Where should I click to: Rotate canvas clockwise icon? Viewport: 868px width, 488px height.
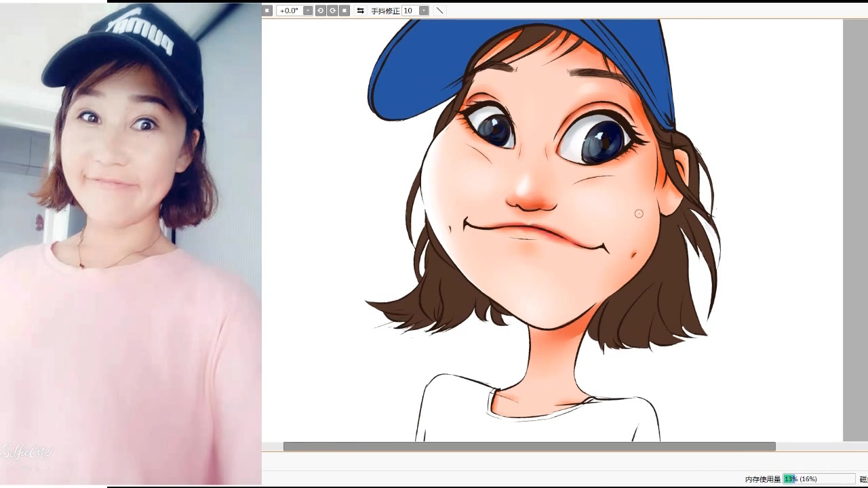[332, 11]
